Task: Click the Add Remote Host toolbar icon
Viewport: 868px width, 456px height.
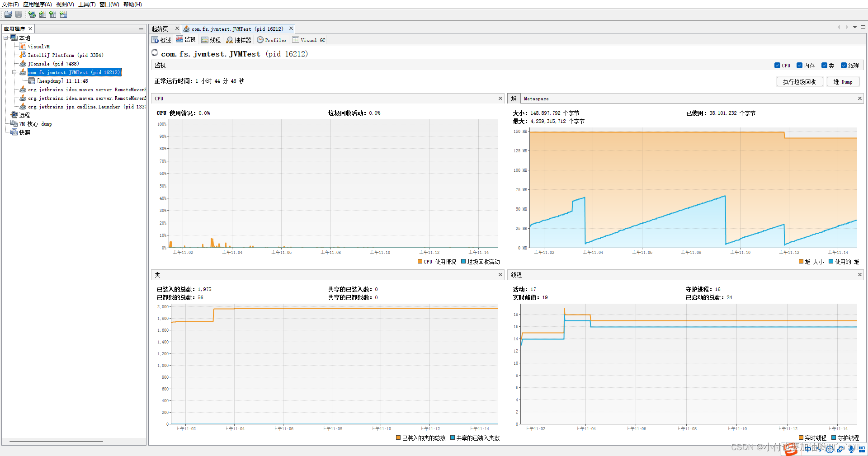Action: click(x=32, y=14)
